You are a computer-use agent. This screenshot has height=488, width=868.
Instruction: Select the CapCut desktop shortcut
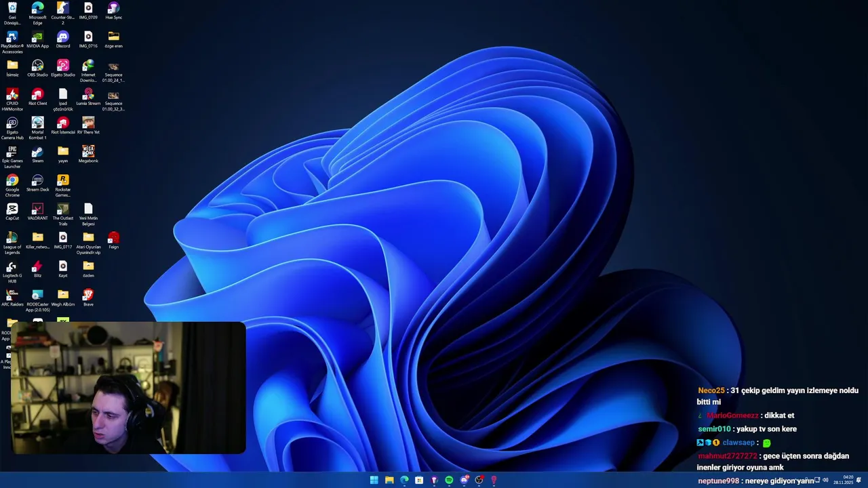[12, 211]
